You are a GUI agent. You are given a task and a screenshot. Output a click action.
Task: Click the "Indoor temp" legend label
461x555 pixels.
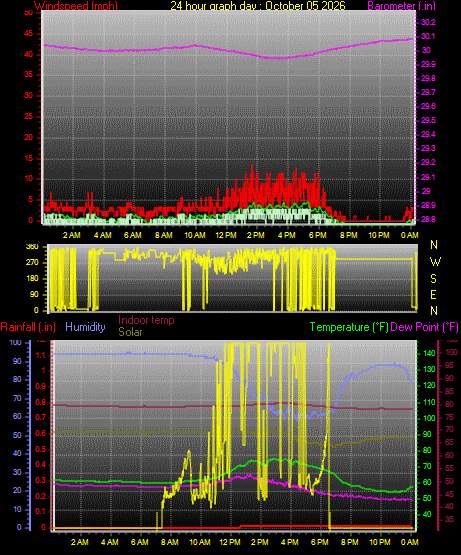pos(146,320)
